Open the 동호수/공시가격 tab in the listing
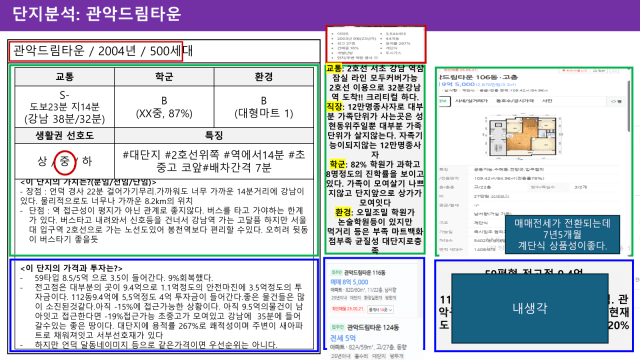Viewport: 640px width, 360px height. tap(515, 101)
